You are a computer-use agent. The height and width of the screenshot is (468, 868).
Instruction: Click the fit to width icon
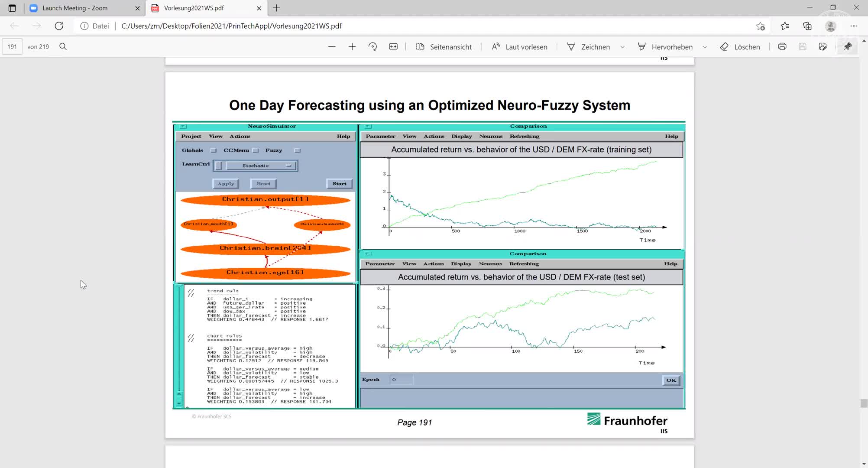393,47
